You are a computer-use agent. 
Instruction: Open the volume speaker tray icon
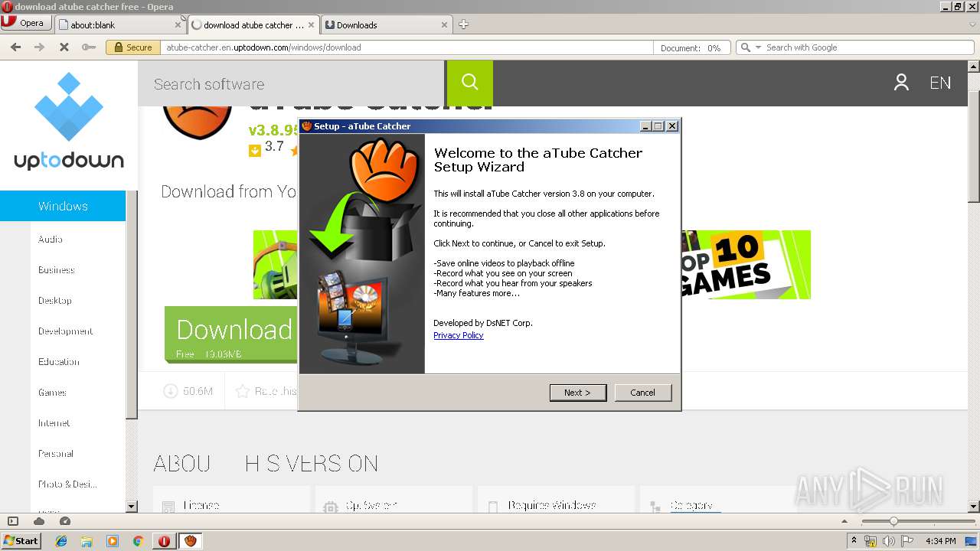click(889, 541)
